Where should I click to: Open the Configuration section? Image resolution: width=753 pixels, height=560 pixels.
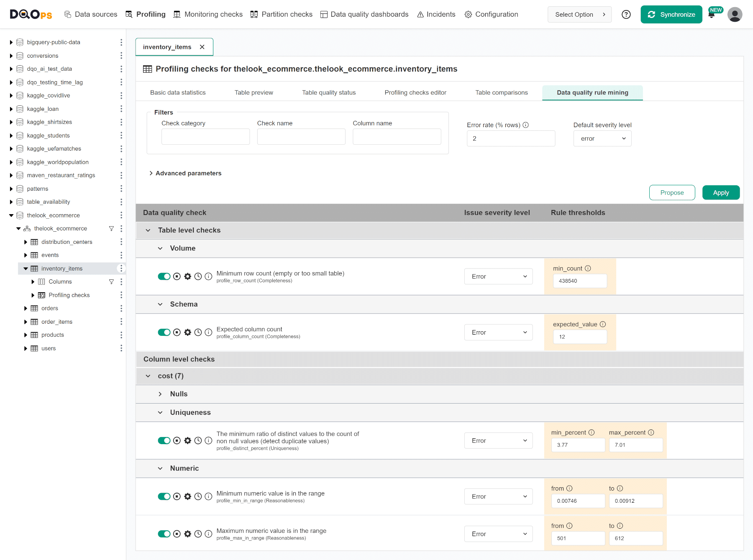491,14
